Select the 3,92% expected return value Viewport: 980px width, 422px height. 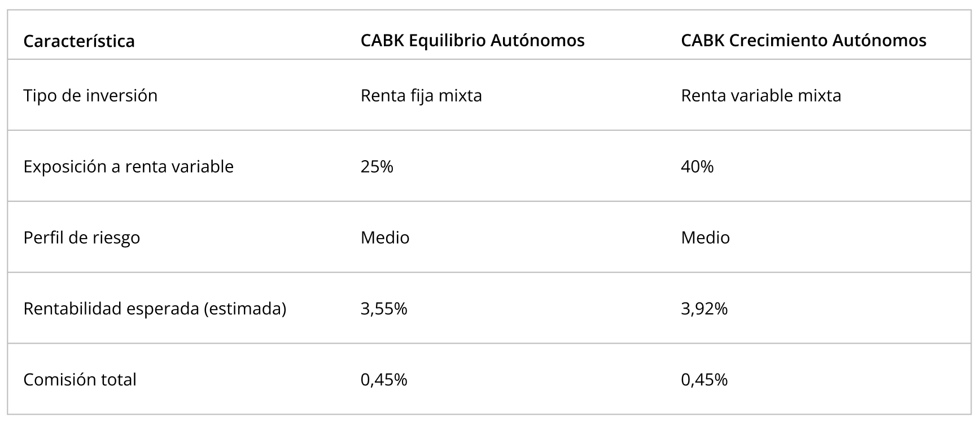704,309
